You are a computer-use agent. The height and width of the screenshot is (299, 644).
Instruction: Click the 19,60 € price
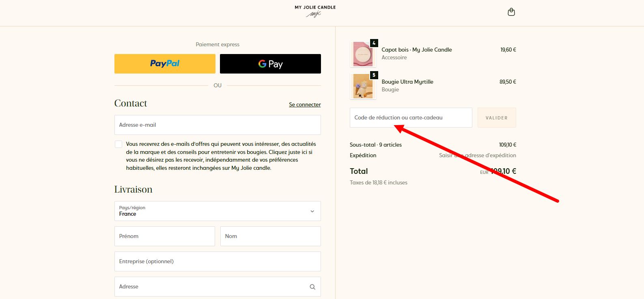[x=508, y=50]
